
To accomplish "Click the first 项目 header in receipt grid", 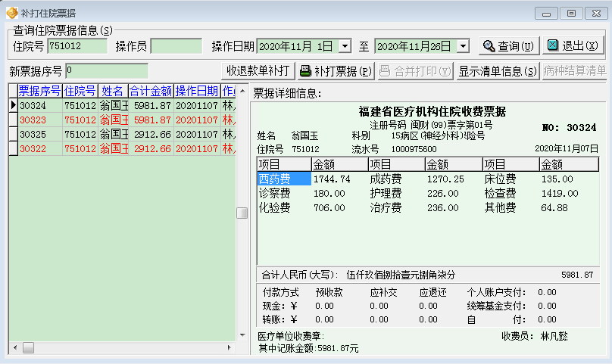I will click(284, 164).
